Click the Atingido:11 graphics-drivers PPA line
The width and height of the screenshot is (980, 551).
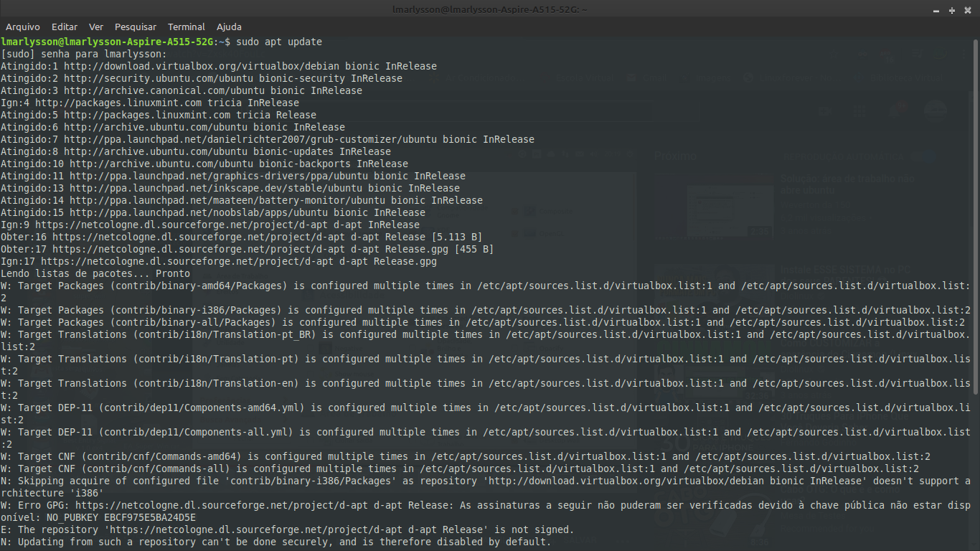click(233, 176)
